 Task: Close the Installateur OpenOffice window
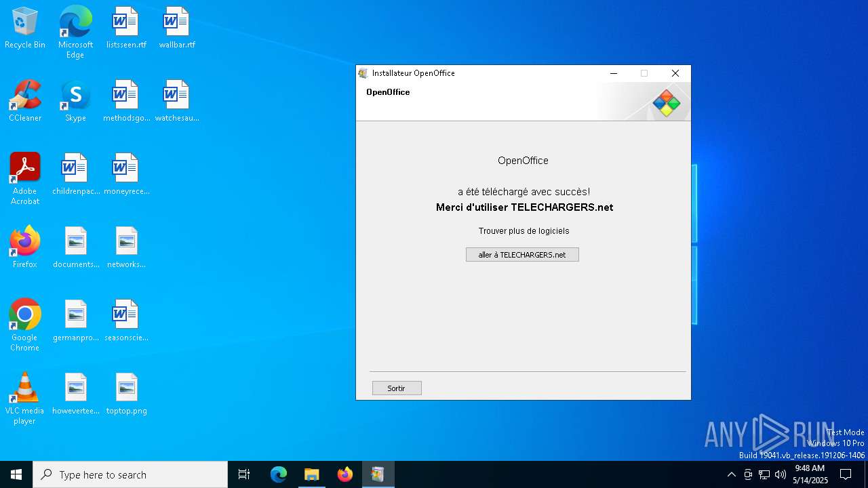click(675, 73)
